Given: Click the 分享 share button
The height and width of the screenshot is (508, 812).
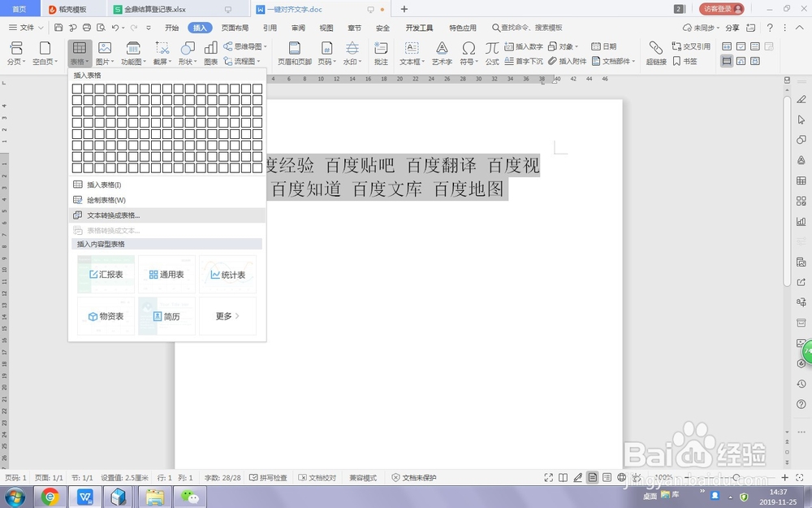Looking at the screenshot, I should pos(732,28).
